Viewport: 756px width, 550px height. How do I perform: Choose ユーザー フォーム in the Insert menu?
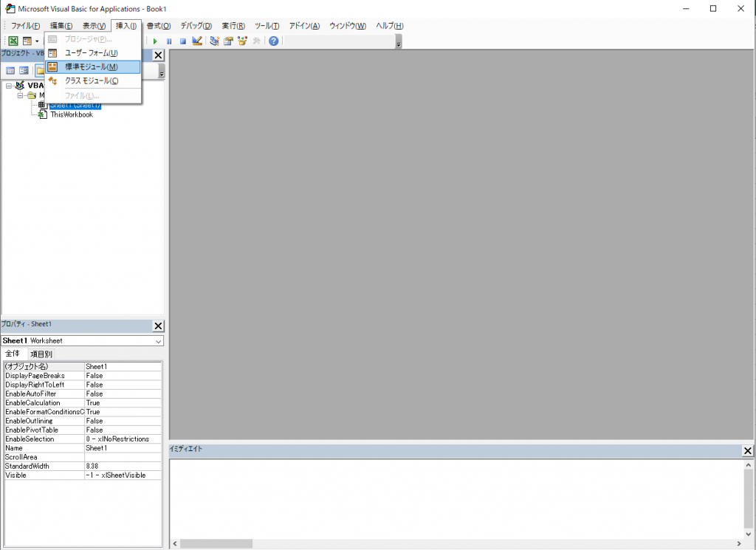(x=91, y=53)
